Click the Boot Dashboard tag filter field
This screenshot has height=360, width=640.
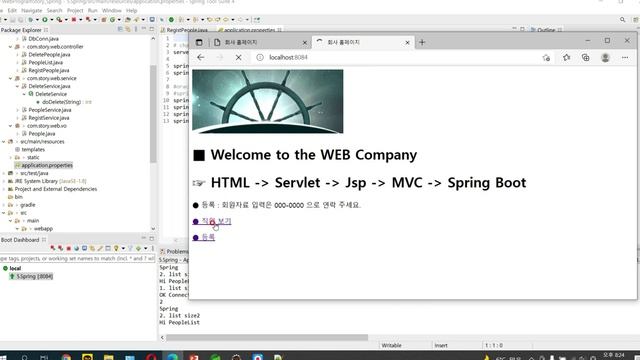(78, 258)
